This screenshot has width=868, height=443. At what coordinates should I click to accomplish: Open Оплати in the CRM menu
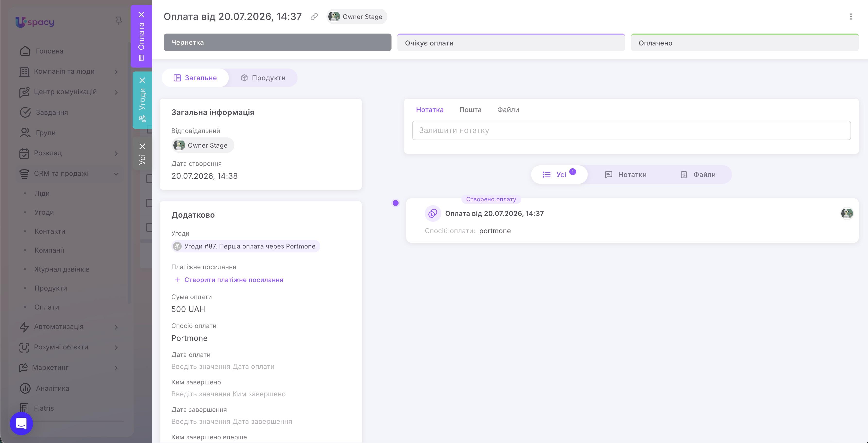pos(46,307)
